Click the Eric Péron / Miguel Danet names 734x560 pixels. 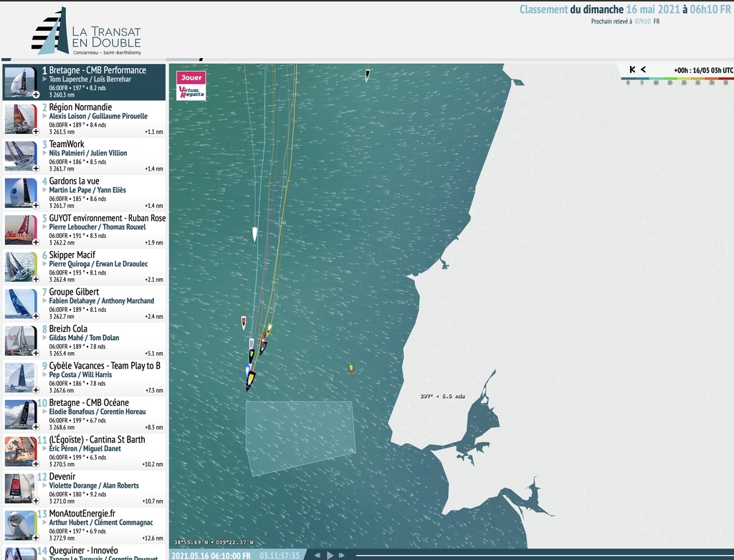point(85,449)
